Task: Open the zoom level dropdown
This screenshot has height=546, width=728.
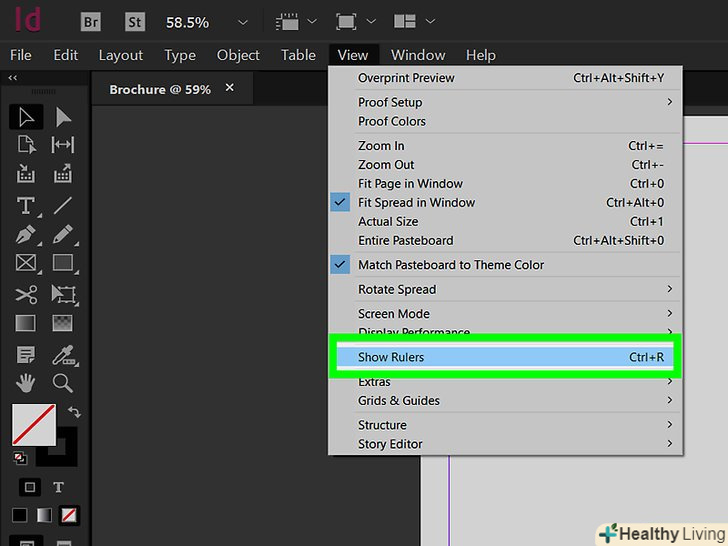Action: click(x=243, y=21)
